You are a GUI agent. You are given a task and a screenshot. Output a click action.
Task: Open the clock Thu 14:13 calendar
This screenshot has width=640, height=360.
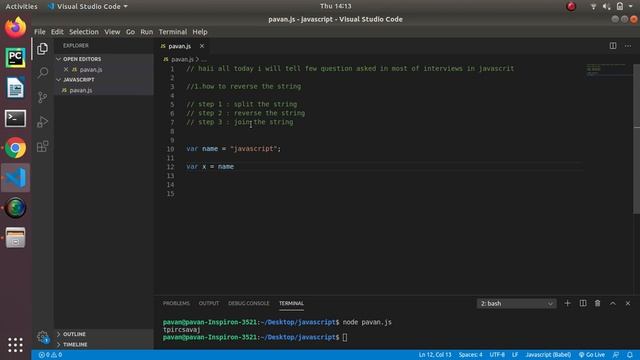(x=336, y=6)
